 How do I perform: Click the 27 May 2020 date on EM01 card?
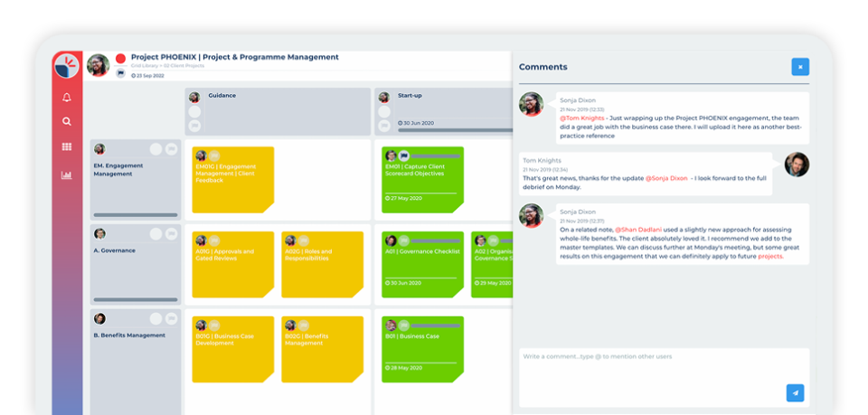[x=403, y=197]
